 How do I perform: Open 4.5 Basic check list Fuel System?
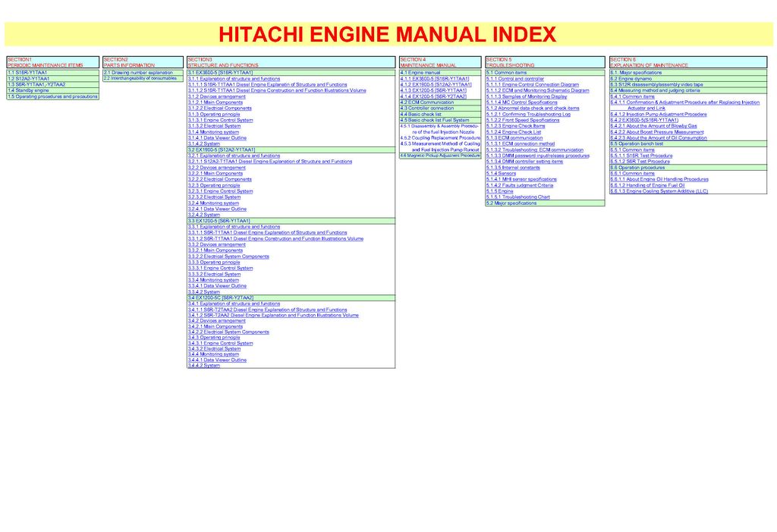[x=435, y=120]
